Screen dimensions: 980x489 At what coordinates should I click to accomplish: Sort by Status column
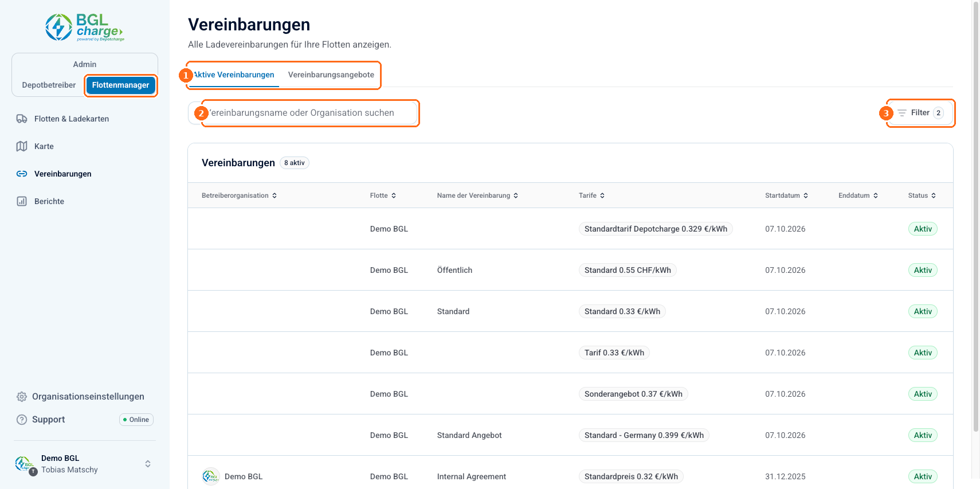(x=922, y=195)
